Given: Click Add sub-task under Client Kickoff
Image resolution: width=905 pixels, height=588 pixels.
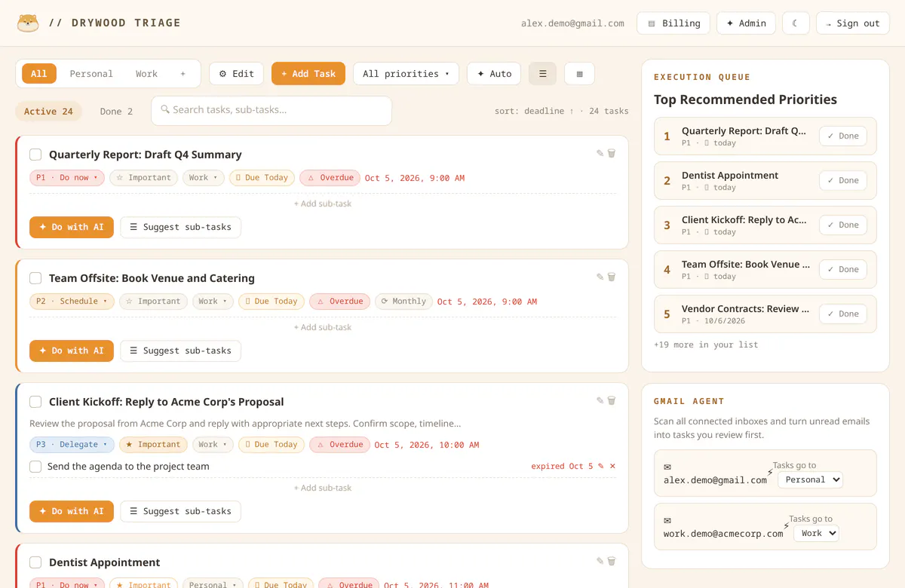Looking at the screenshot, I should [323, 488].
